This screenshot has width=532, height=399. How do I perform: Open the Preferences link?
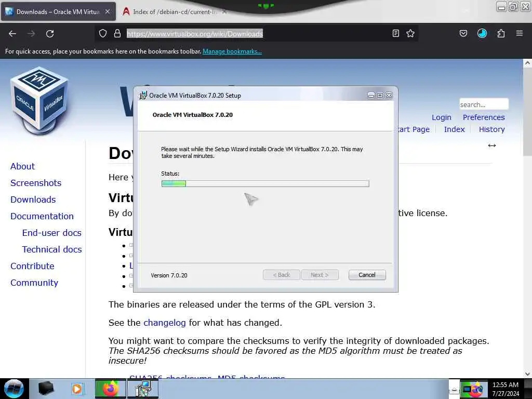pos(484,117)
